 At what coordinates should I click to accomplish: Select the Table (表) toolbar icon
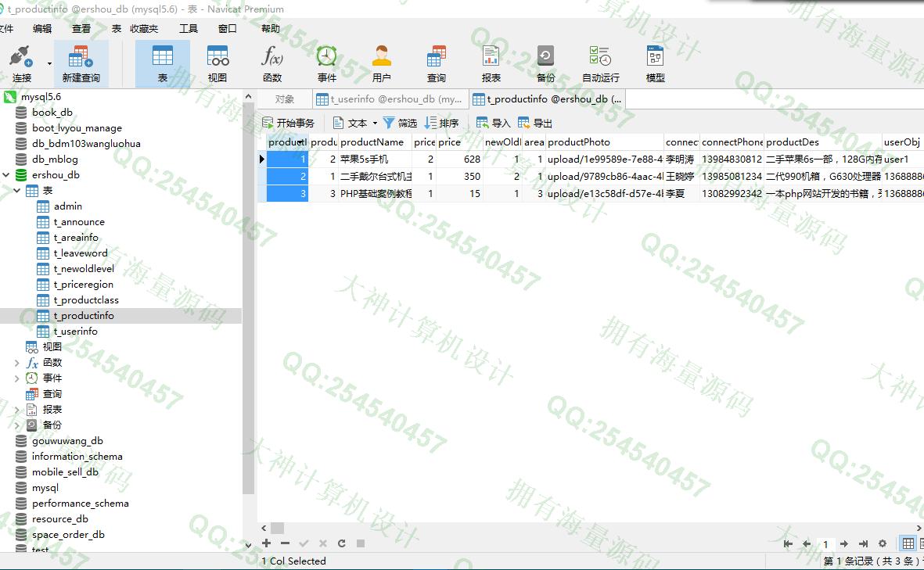[163, 63]
